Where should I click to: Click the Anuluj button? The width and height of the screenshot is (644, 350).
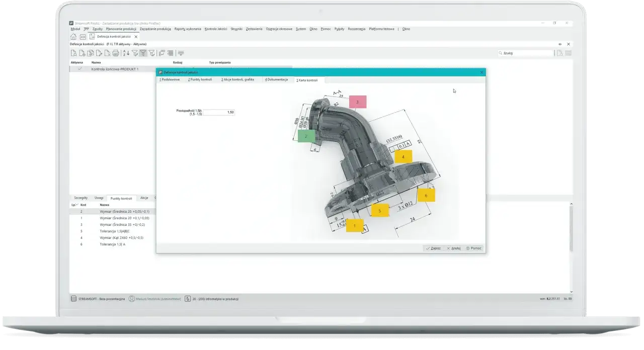click(454, 248)
